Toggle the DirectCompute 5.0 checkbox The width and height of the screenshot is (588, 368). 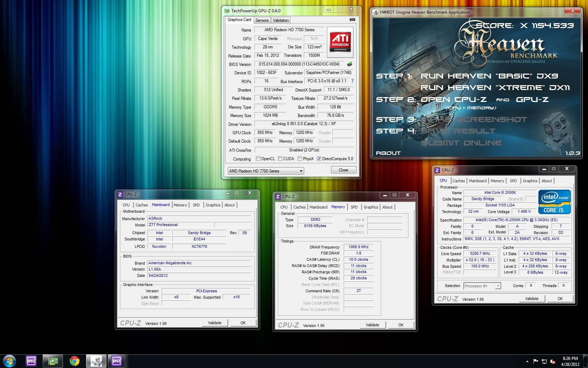[x=319, y=159]
